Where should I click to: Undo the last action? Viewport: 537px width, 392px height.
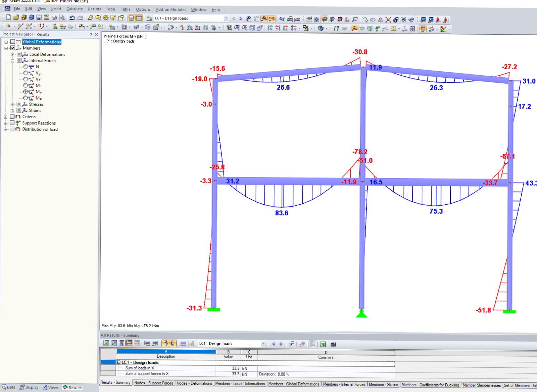pos(72,18)
